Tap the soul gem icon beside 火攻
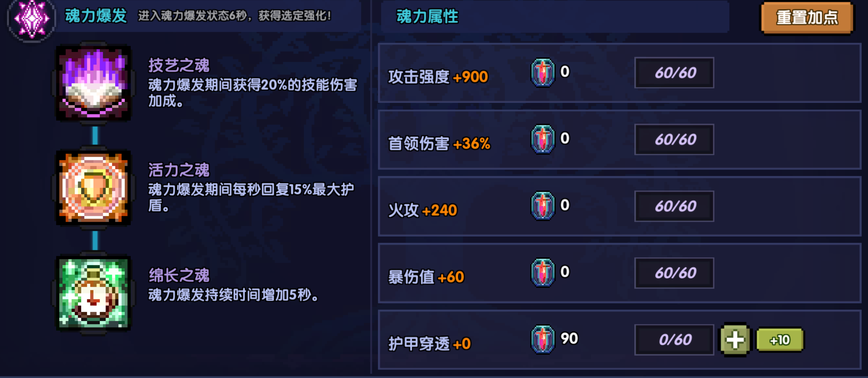This screenshot has width=868, height=378. (543, 206)
